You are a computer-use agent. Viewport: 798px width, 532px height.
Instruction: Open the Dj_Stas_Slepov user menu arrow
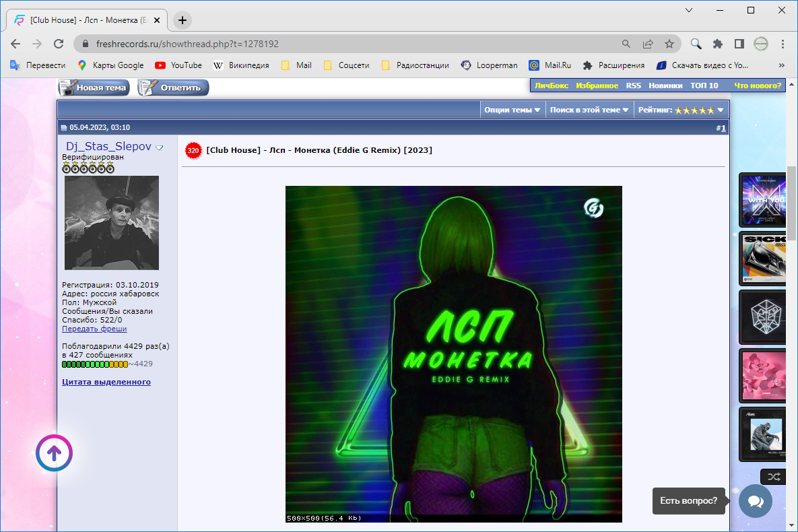pos(160,147)
